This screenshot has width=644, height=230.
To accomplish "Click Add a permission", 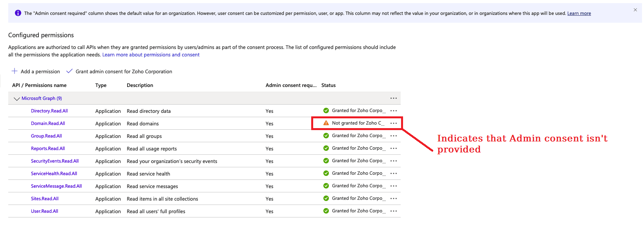I will click(36, 71).
